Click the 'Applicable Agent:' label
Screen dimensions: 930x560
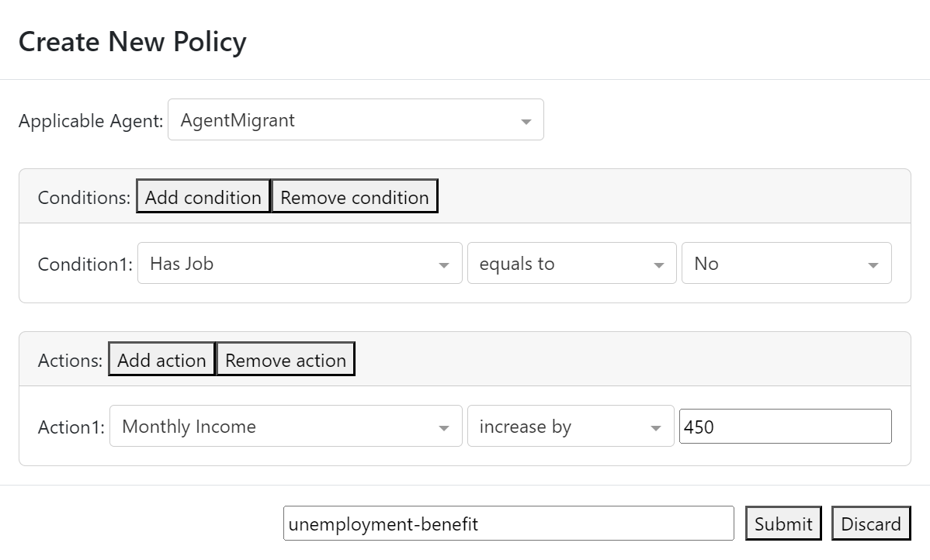(91, 121)
